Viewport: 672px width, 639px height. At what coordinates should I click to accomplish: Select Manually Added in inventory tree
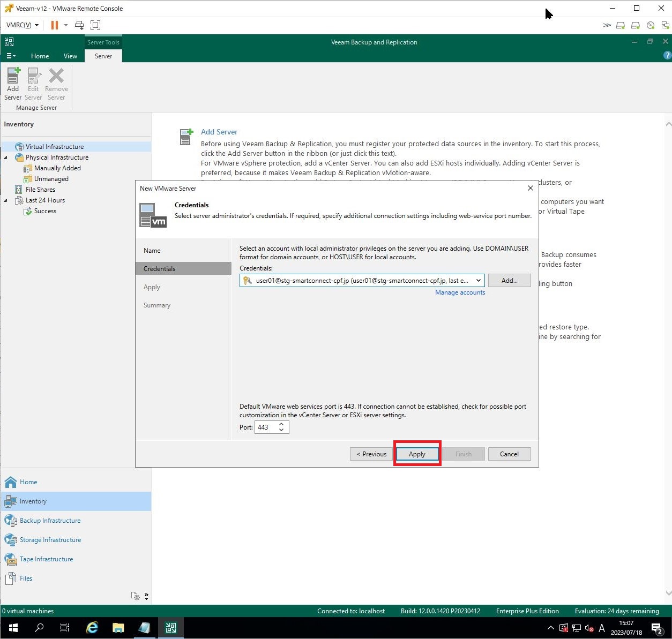pyautogui.click(x=57, y=168)
